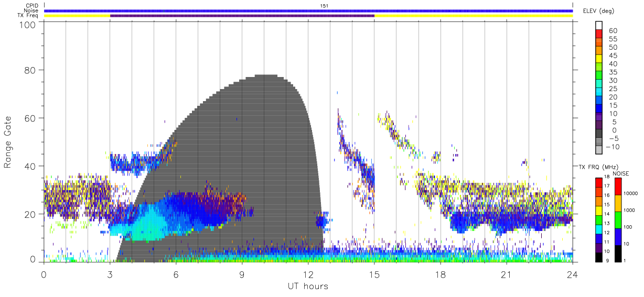Image resolution: width=644 pixels, height=297 pixels.
Task: Select the 100 tick on the Range Gate axis
Action: [x=29, y=25]
